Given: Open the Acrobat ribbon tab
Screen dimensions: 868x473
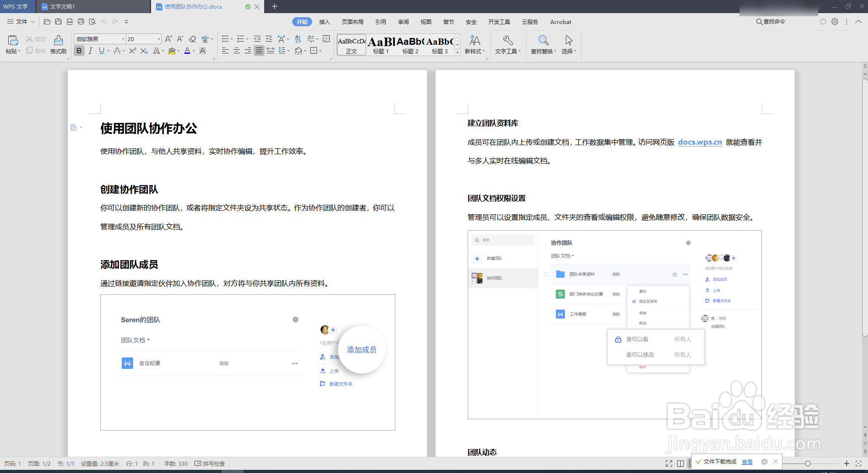Looking at the screenshot, I should tap(561, 22).
